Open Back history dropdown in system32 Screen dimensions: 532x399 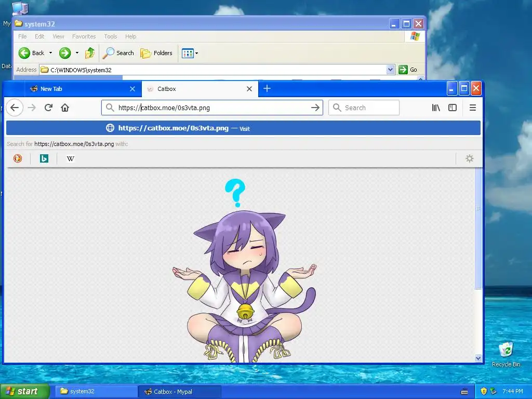tap(50, 53)
